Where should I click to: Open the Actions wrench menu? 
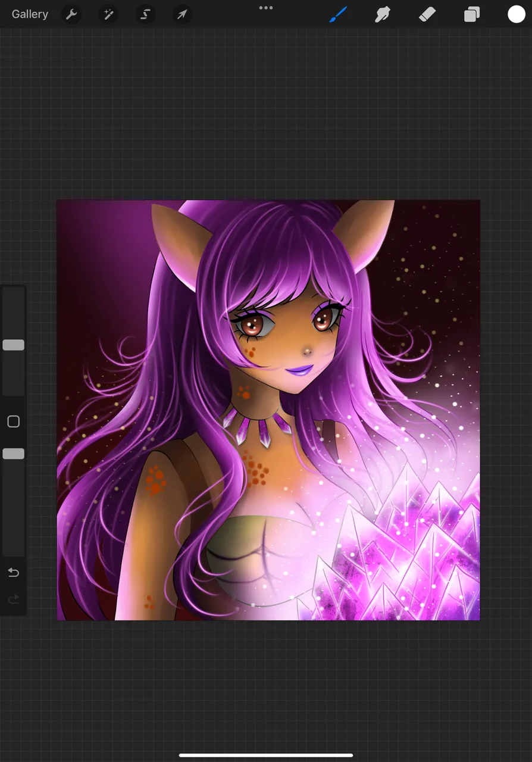[71, 14]
